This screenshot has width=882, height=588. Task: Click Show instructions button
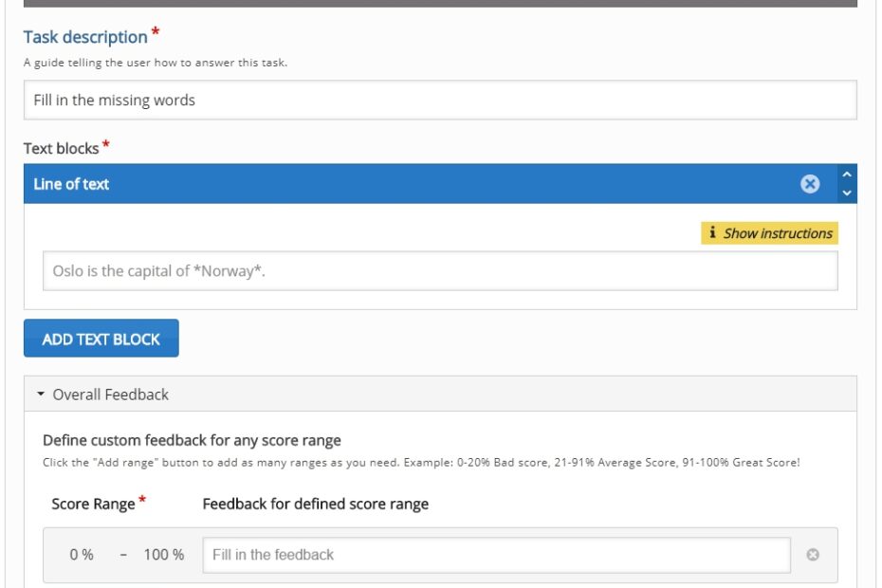[x=769, y=233]
